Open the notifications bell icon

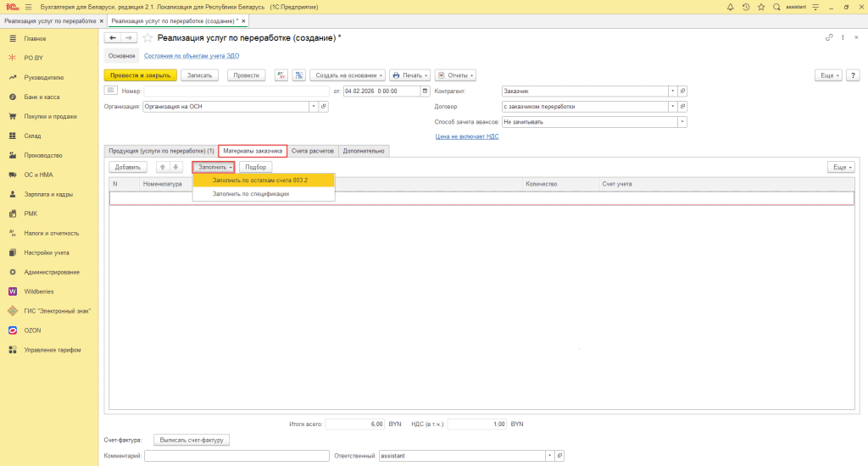(x=731, y=7)
